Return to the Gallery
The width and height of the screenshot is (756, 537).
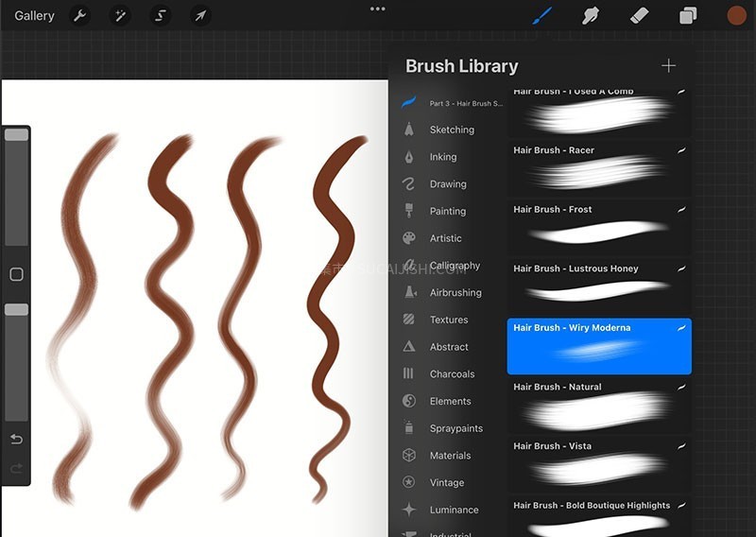[x=34, y=16]
